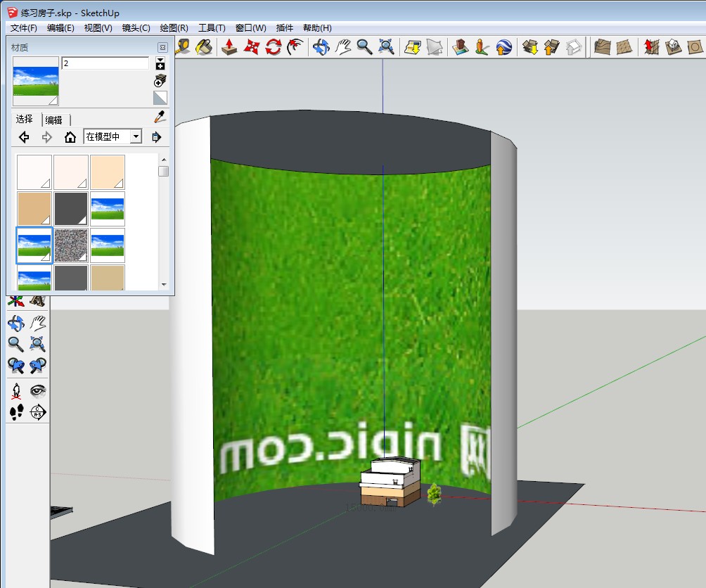Select the Follow Me tool

(x=295, y=47)
